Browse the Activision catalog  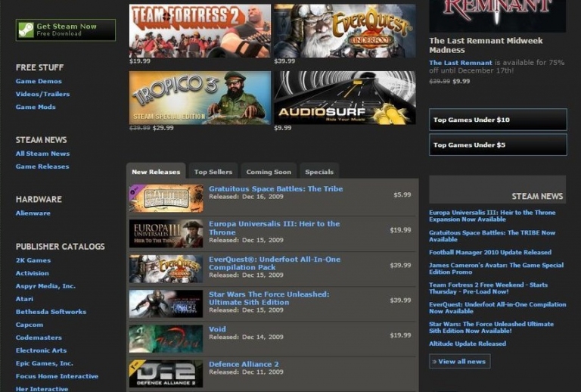pyautogui.click(x=33, y=273)
